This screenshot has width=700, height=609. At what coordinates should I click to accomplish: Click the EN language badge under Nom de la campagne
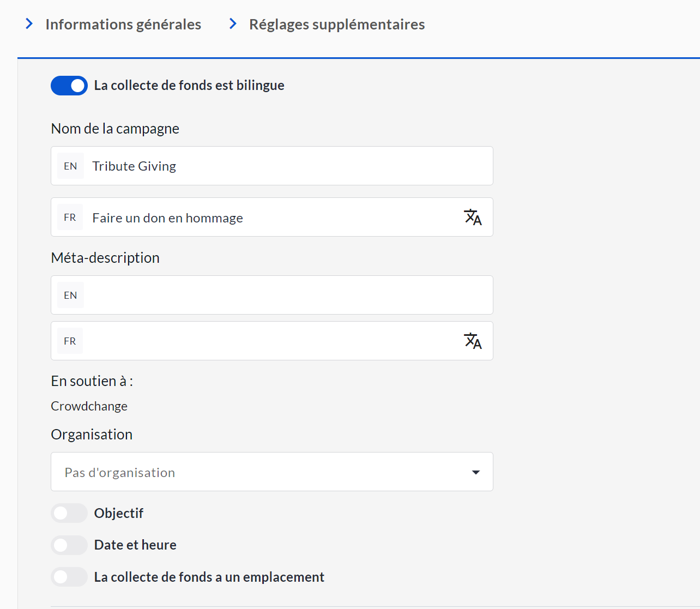click(x=70, y=166)
